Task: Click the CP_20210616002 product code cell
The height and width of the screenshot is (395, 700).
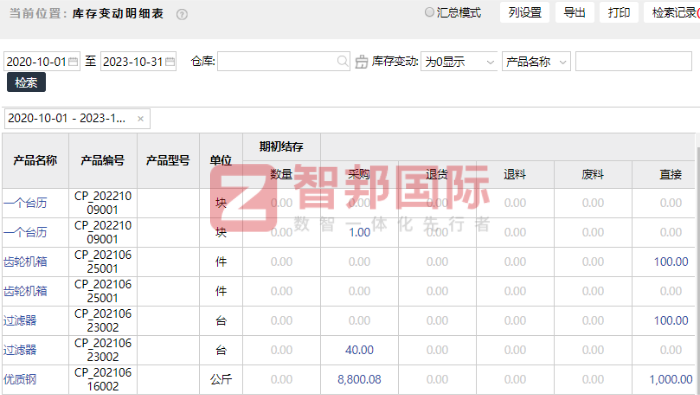Action: point(103,380)
